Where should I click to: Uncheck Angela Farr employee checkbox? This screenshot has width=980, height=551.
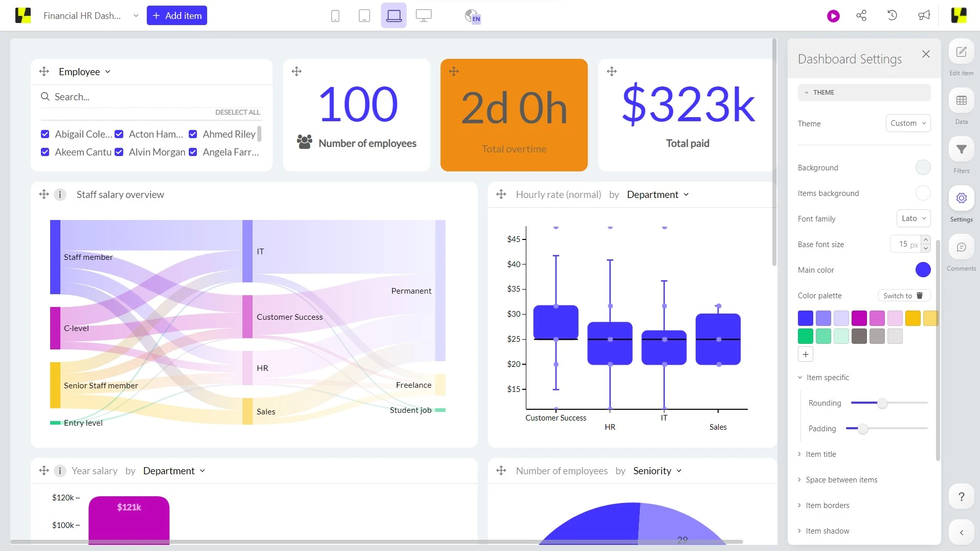(x=193, y=152)
